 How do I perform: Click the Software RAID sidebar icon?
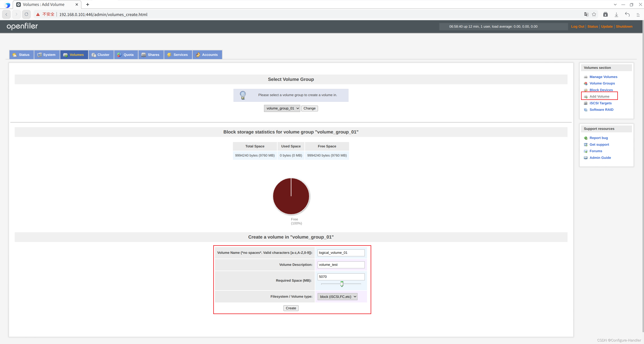pos(585,110)
